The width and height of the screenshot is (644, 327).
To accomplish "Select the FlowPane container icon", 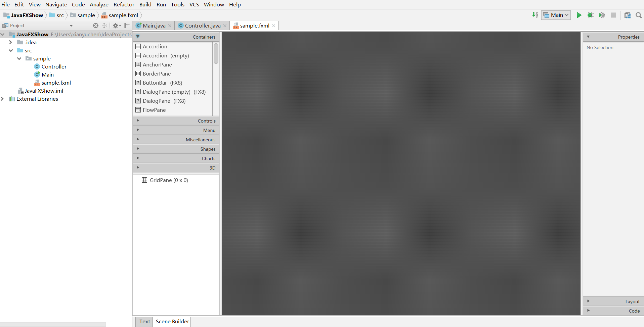I will 138,110.
